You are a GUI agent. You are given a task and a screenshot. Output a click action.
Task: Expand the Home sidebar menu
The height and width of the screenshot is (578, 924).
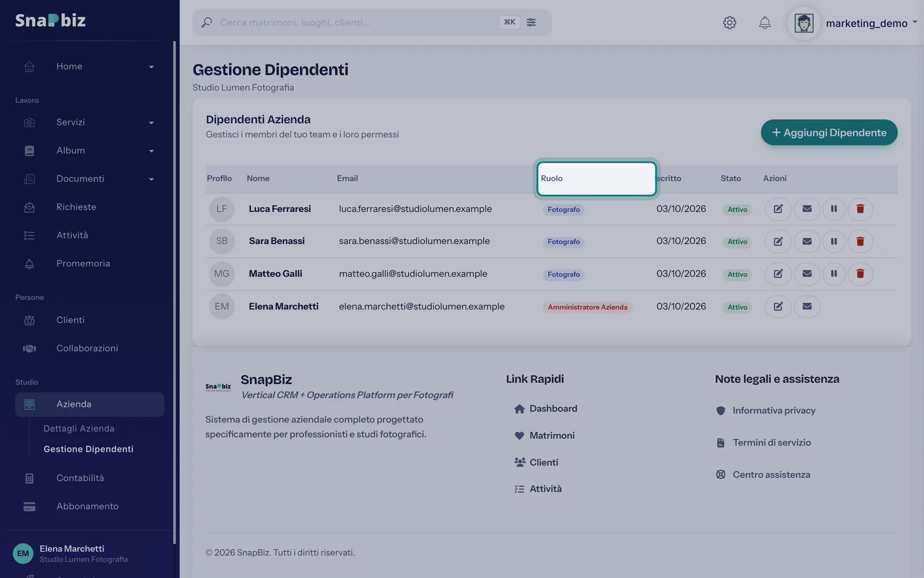(90, 66)
